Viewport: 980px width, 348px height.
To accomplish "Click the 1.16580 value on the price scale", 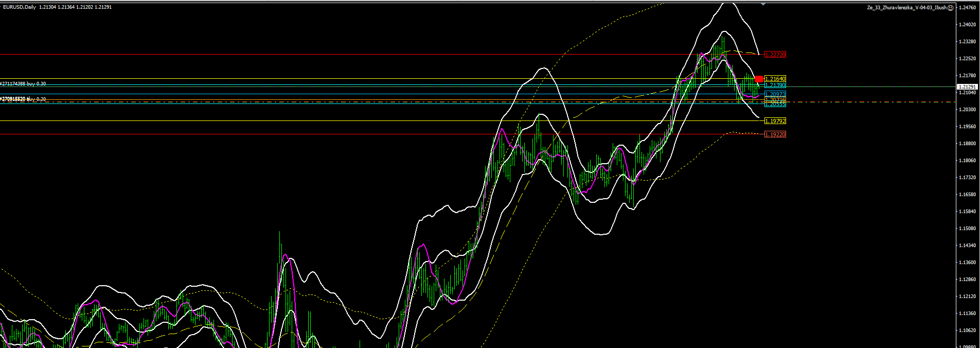I will click(968, 195).
